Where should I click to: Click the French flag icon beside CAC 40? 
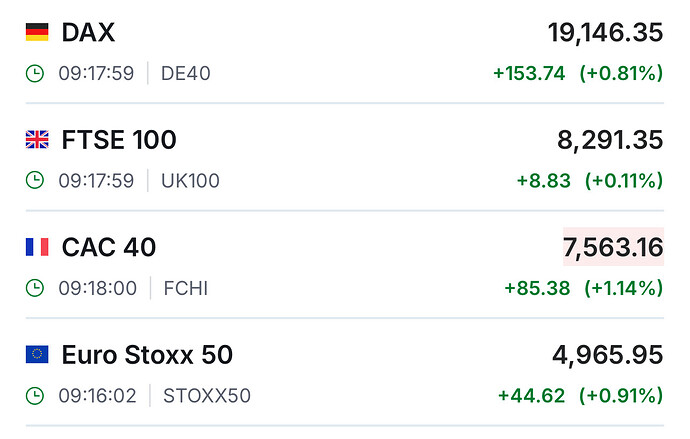[x=37, y=247]
